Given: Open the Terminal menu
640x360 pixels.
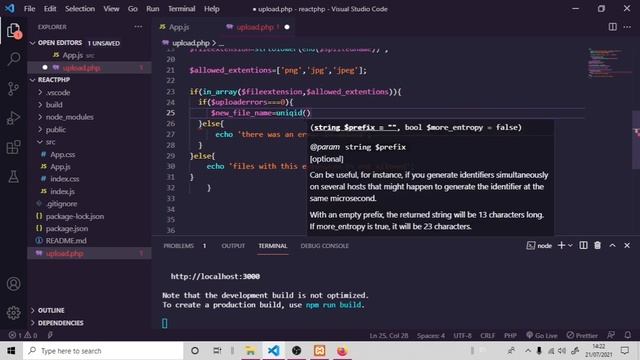Looking at the screenshot, I should point(182,9).
